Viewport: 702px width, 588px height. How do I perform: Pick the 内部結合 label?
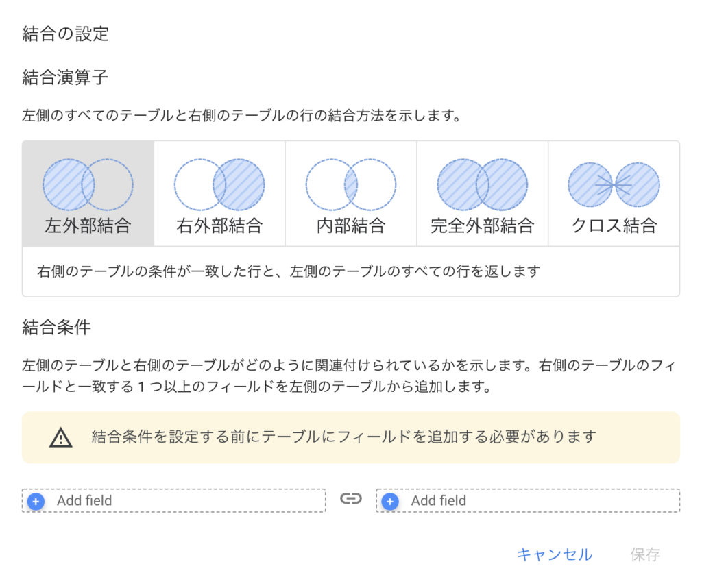point(351,225)
